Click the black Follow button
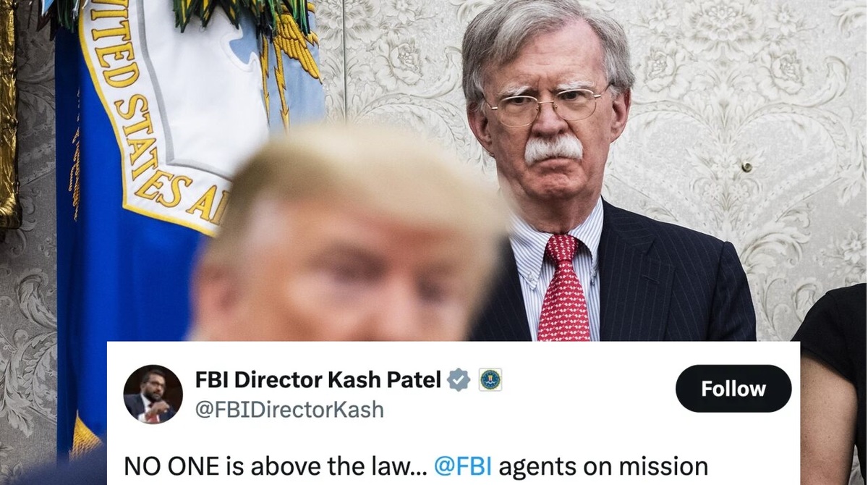Viewport: 868px width, 485px height. 733,389
